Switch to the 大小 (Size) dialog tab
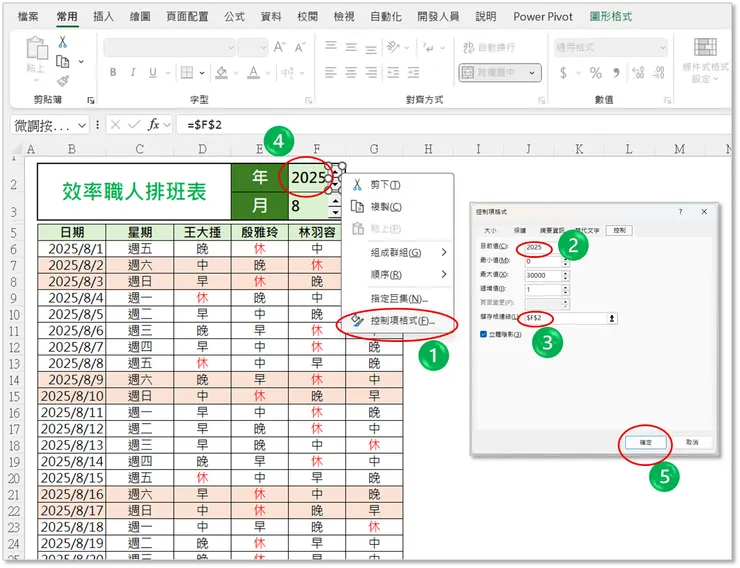Screen dimensions: 740x568 (490, 231)
